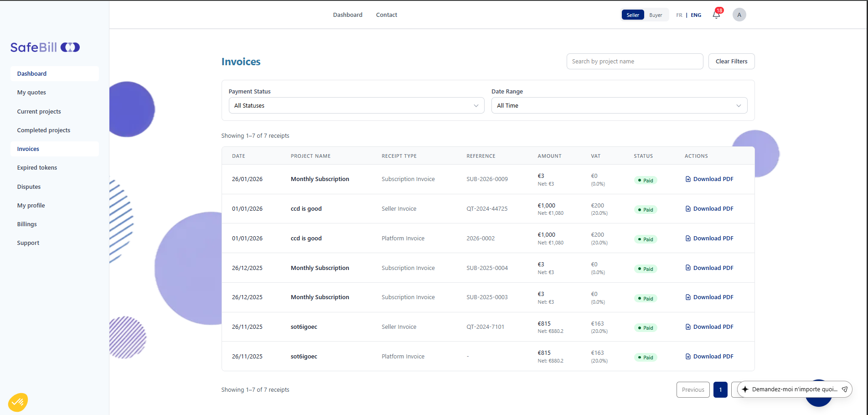
Task: Click the STATUS column header
Action: 643,156
